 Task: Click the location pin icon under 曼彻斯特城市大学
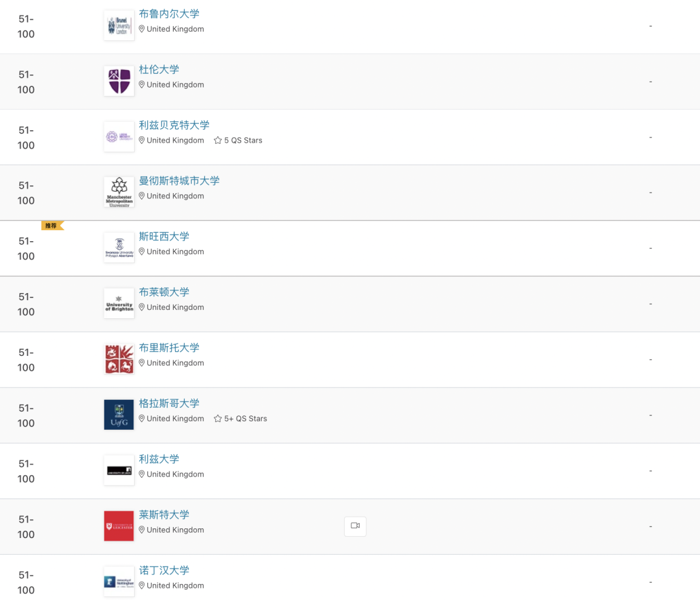[141, 196]
